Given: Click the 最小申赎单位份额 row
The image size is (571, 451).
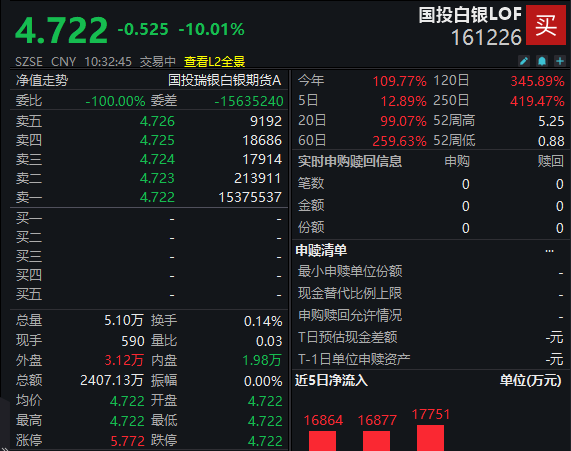Looking at the screenshot, I should click(431, 271).
